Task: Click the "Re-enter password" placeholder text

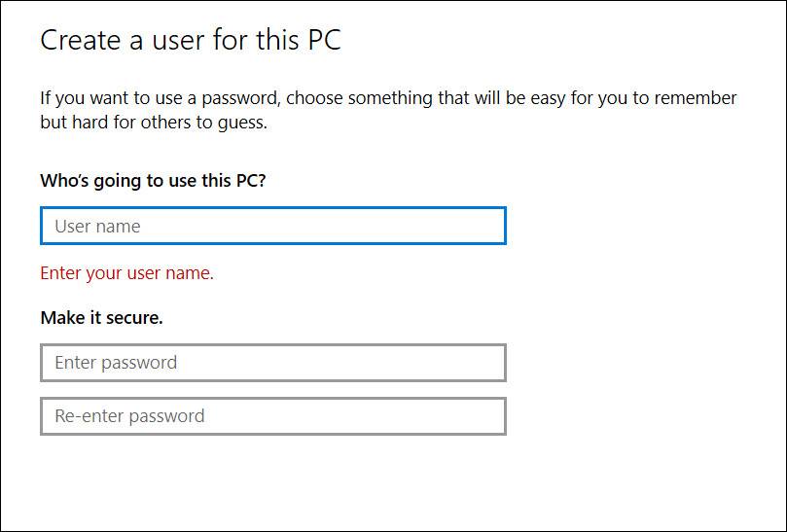Action: click(129, 416)
